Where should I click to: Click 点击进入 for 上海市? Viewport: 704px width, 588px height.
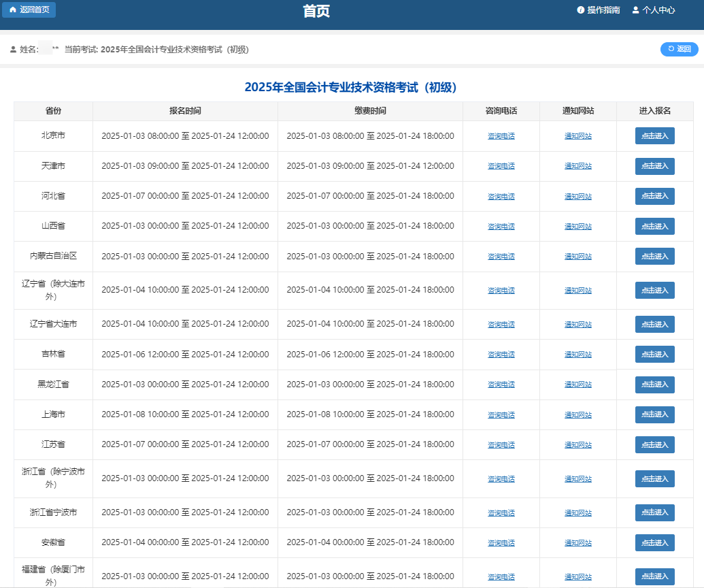pos(654,414)
